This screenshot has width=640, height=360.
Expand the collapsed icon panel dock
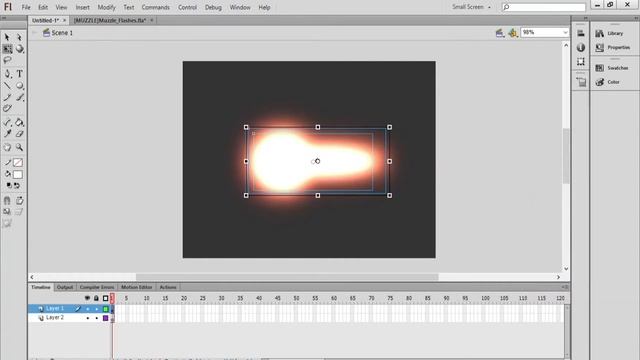586,18
